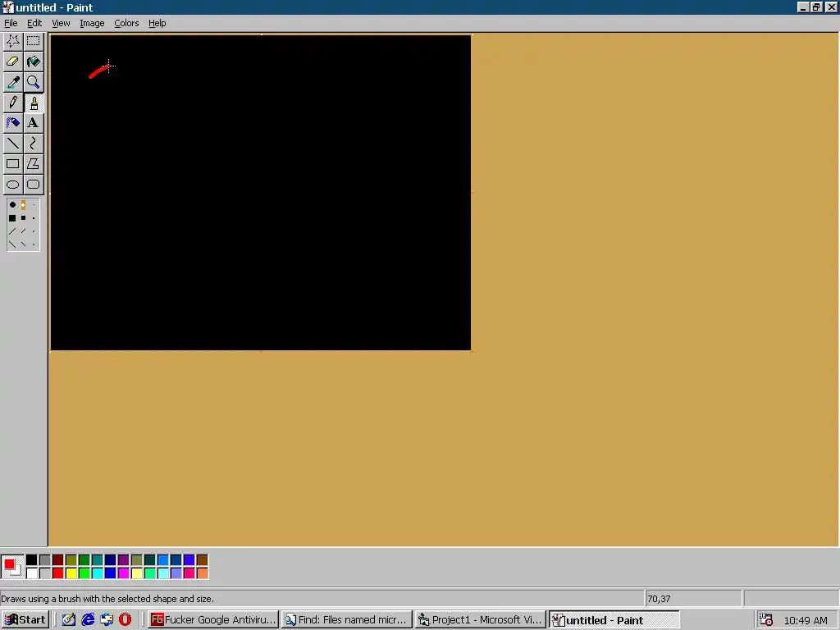Choose the medium forward-slash brush shape
The height and width of the screenshot is (630, 840).
click(x=23, y=231)
